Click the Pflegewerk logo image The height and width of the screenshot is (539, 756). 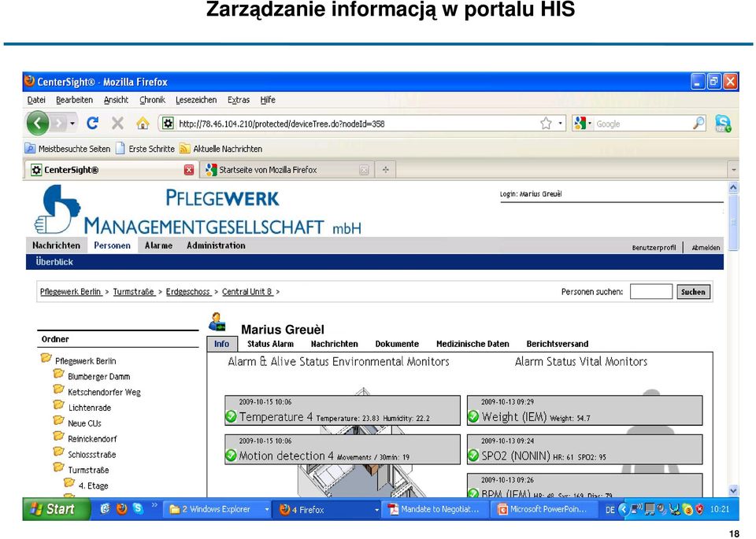click(57, 209)
